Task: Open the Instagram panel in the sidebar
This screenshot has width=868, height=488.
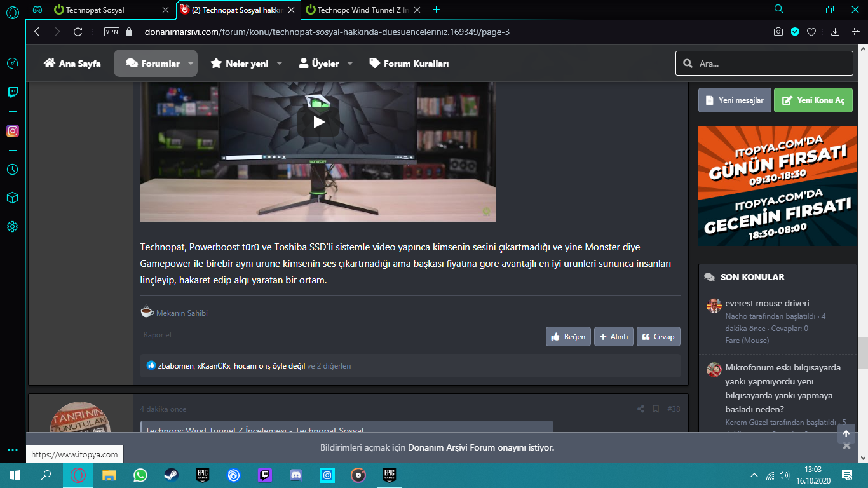Action: click(x=12, y=131)
